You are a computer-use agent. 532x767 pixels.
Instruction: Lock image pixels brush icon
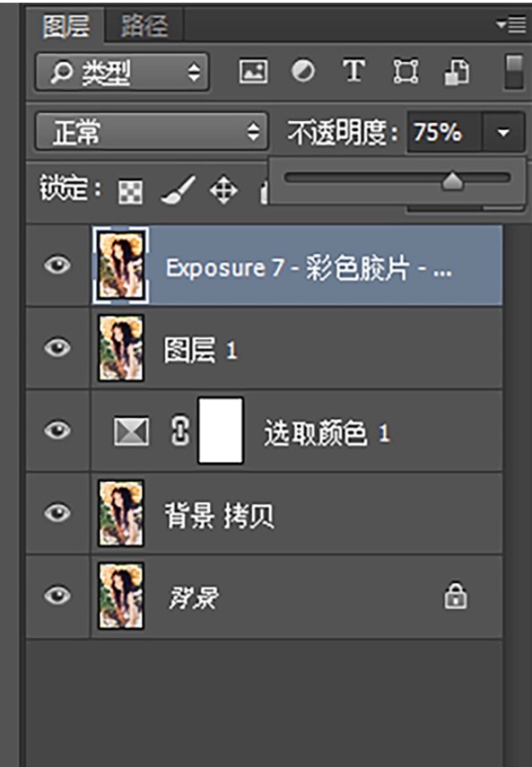click(179, 190)
